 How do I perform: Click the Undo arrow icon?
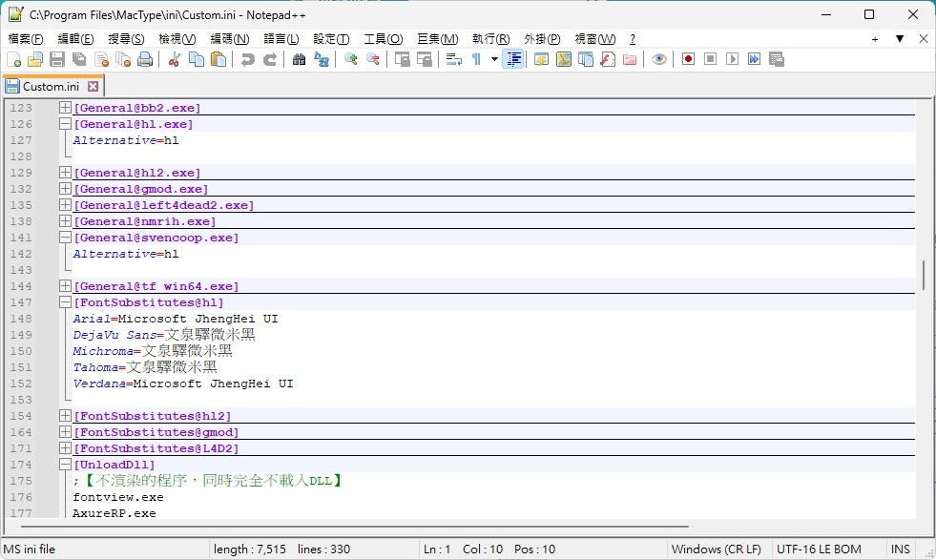click(x=247, y=59)
